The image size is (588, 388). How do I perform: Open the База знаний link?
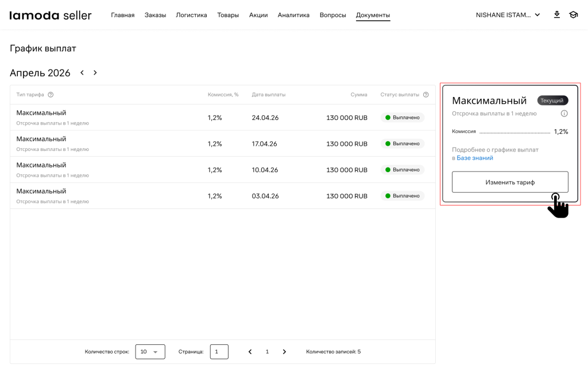pyautogui.click(x=475, y=158)
